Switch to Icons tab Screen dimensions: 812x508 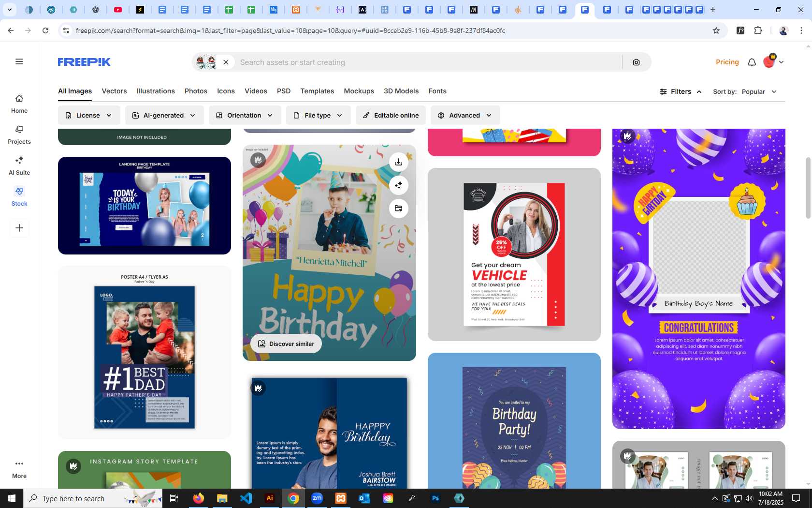(x=226, y=91)
